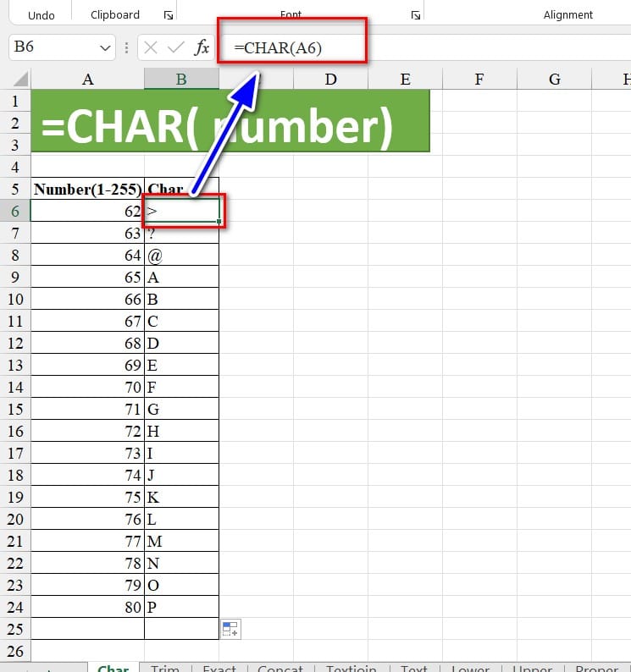Select the cell containing number 65

88,277
